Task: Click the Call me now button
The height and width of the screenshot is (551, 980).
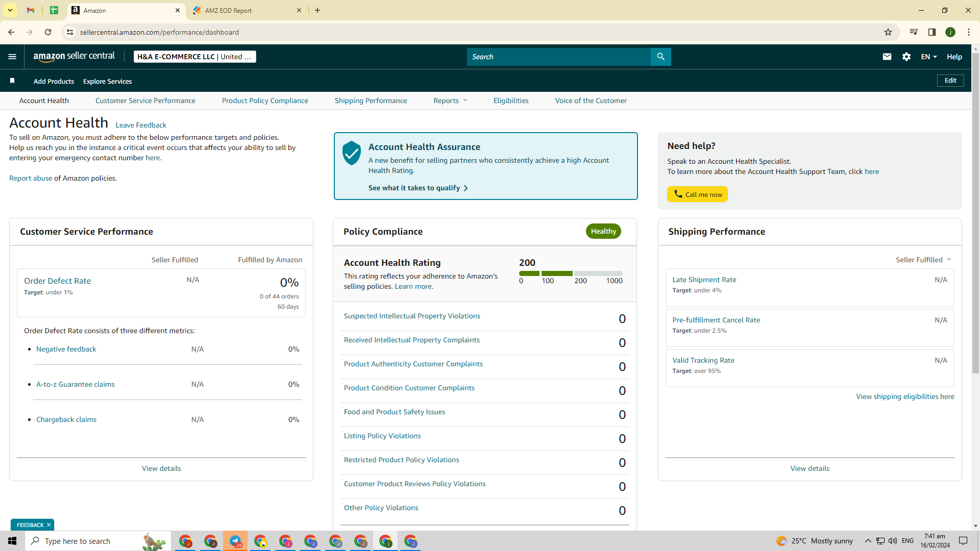Action: (x=697, y=194)
